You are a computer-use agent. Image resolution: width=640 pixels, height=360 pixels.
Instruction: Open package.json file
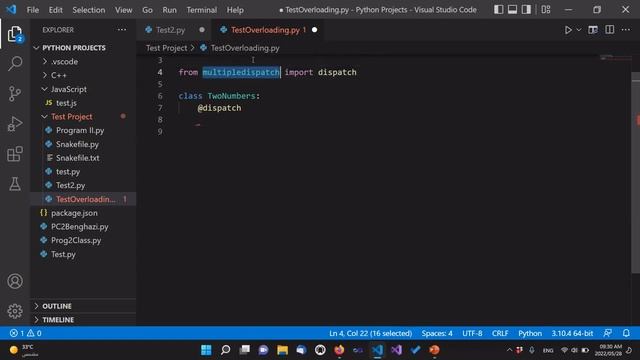[x=83, y=213]
